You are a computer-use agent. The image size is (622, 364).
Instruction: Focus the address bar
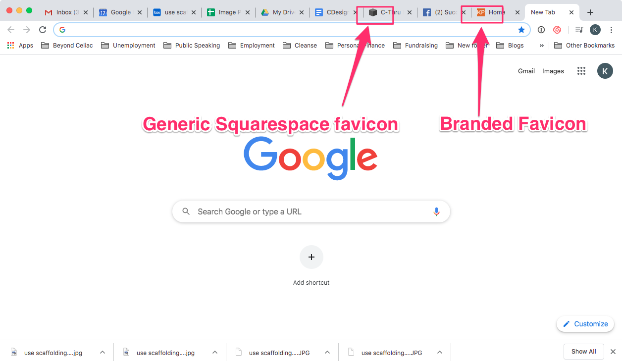[x=292, y=30]
